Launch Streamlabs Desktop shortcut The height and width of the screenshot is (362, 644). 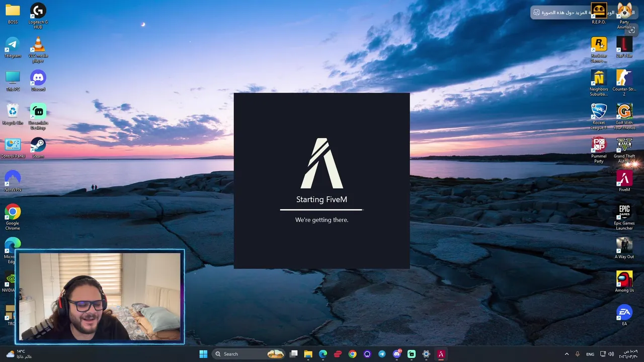[38, 116]
